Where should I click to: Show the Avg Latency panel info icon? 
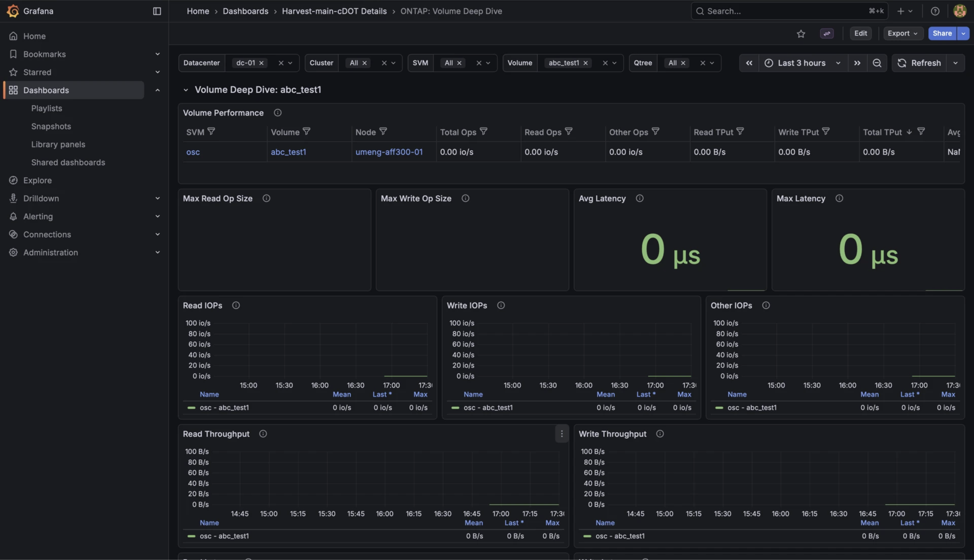click(639, 198)
